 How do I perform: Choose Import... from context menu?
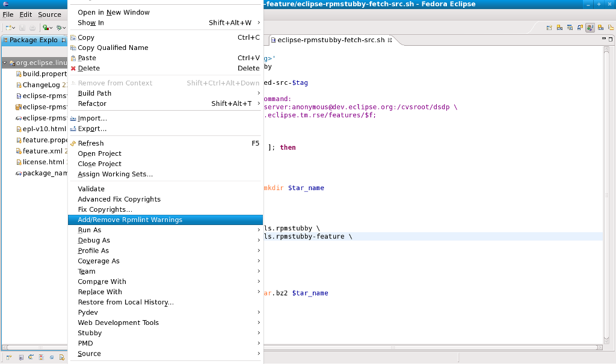[x=165, y=119]
